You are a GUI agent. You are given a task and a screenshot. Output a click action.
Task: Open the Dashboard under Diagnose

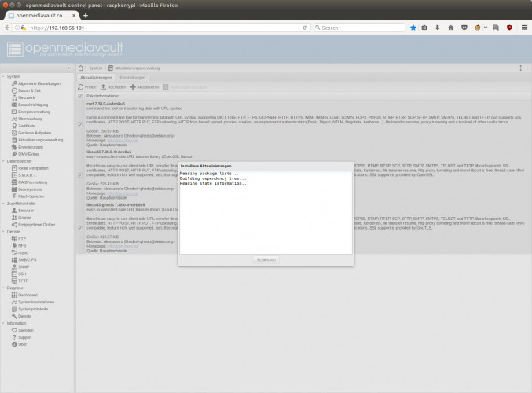point(24,296)
